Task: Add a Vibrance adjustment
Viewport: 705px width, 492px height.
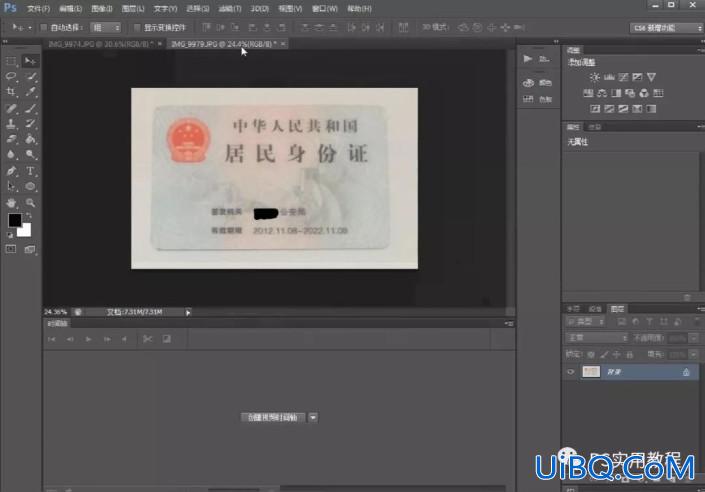Action: 651,77
